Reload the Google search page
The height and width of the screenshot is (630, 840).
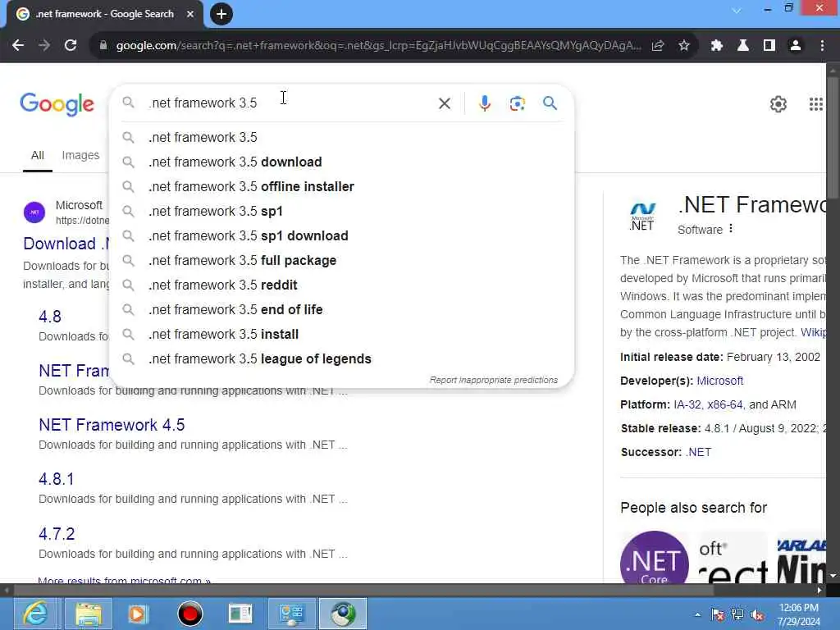coord(71,46)
